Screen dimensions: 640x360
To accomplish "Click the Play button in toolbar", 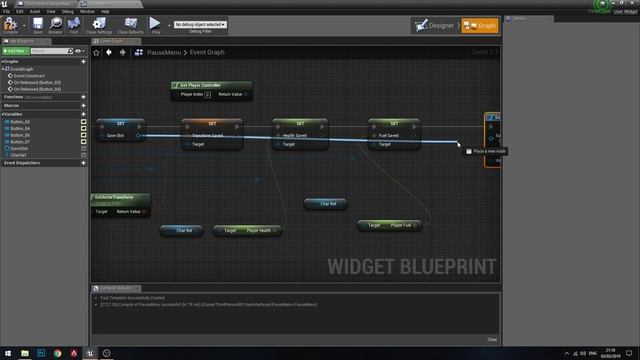I will coord(155,25).
